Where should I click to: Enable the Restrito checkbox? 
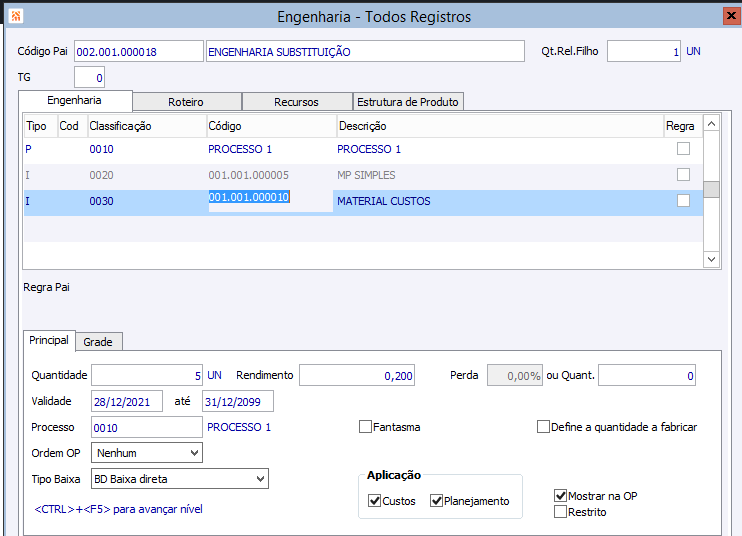[x=560, y=512]
